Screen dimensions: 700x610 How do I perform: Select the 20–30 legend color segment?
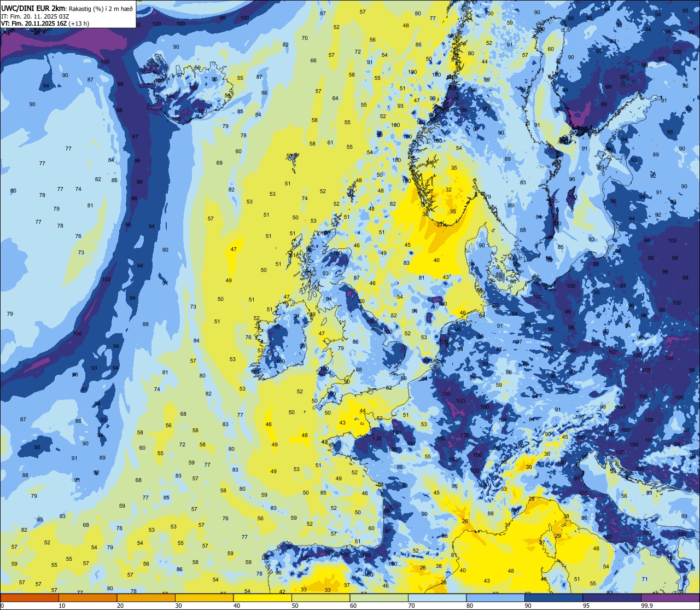click(146, 597)
